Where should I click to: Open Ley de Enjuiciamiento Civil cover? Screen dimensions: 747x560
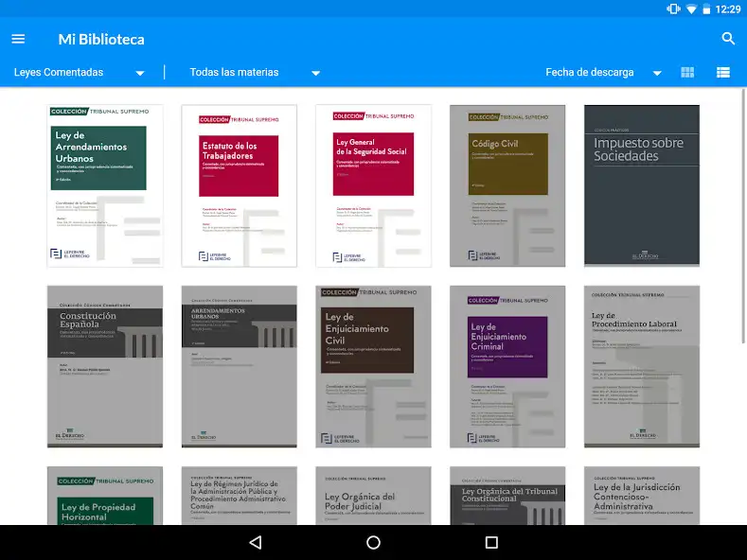373,366
